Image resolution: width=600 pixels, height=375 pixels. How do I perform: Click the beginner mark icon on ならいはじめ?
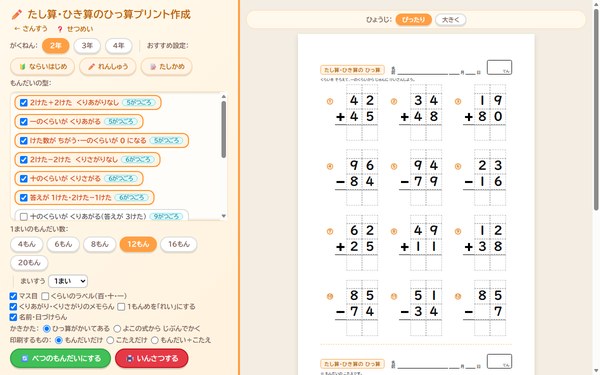pos(23,67)
